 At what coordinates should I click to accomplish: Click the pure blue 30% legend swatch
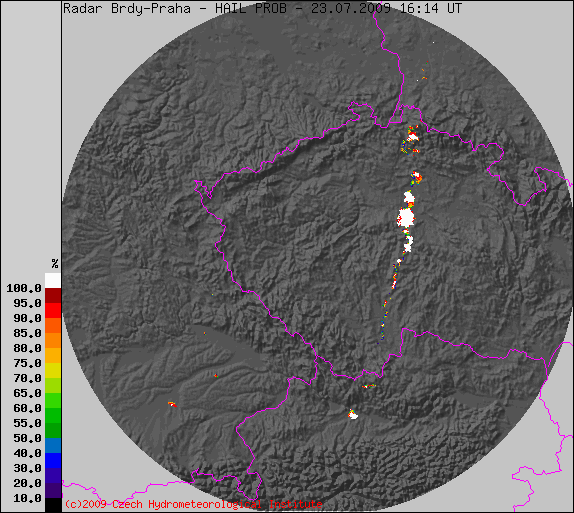pyautogui.click(x=53, y=461)
